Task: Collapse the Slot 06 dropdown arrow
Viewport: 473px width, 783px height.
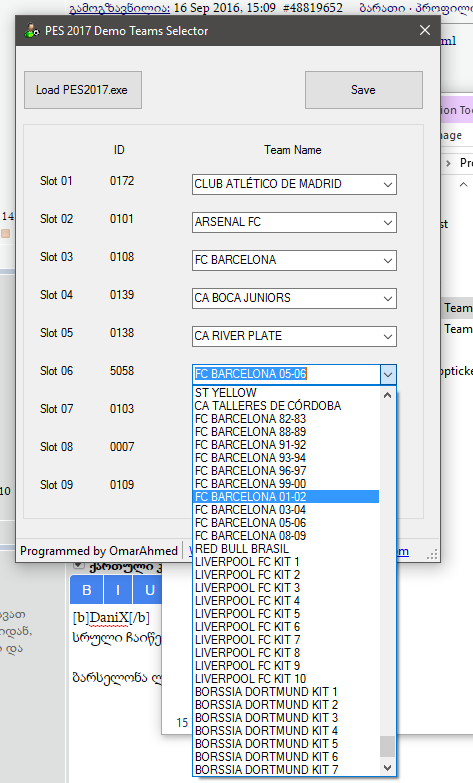Action: [x=388, y=374]
